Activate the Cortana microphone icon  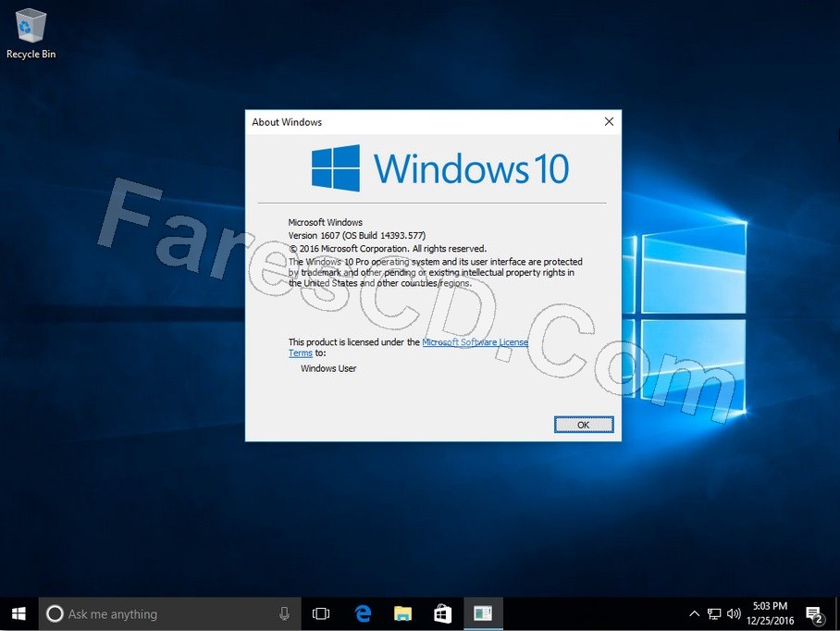tap(284, 613)
